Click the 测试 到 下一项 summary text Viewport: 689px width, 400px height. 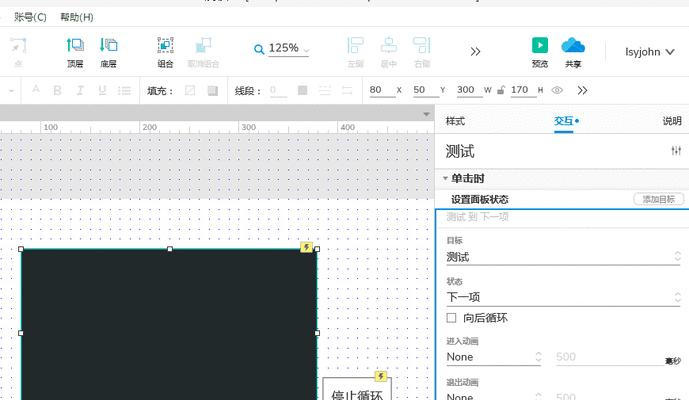(478, 217)
